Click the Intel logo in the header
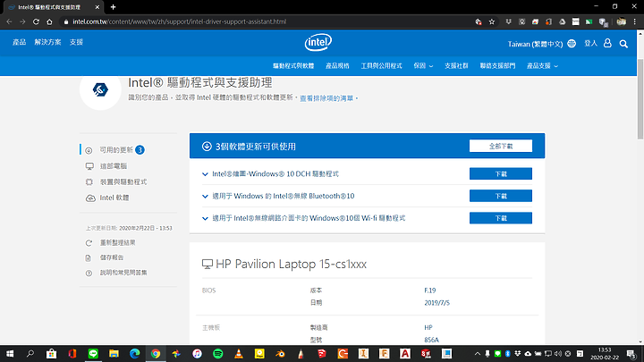 tap(318, 42)
